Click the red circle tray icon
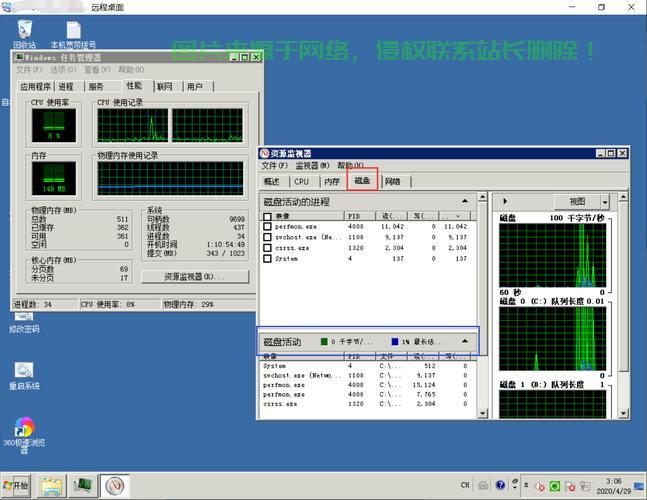Image resolution: width=647 pixels, height=500 pixels. pos(540,487)
